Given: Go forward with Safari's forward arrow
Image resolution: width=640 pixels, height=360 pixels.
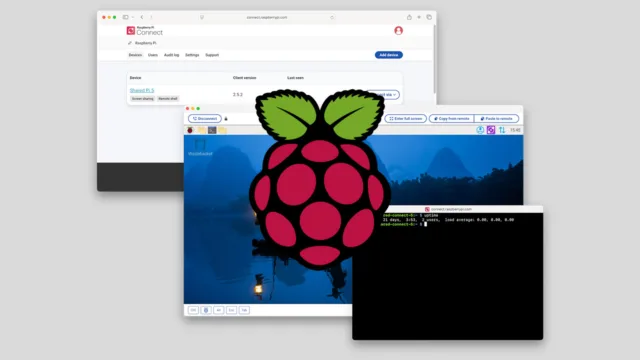Looking at the screenshot, I should coord(151,17).
